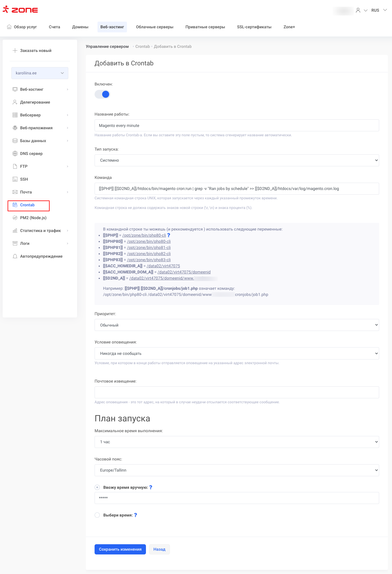
Task: Toggle the Включен switch off
Action: click(102, 94)
